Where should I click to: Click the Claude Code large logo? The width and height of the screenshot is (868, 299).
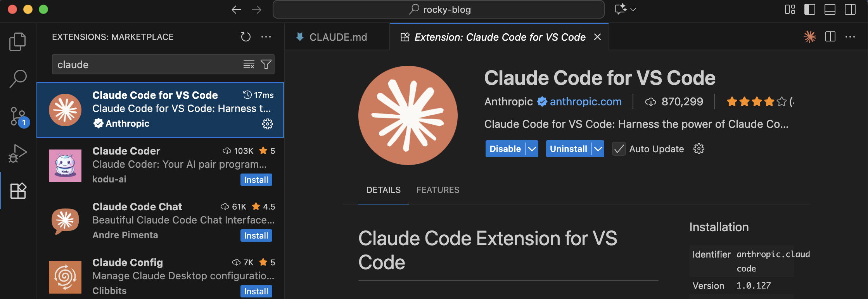point(408,115)
